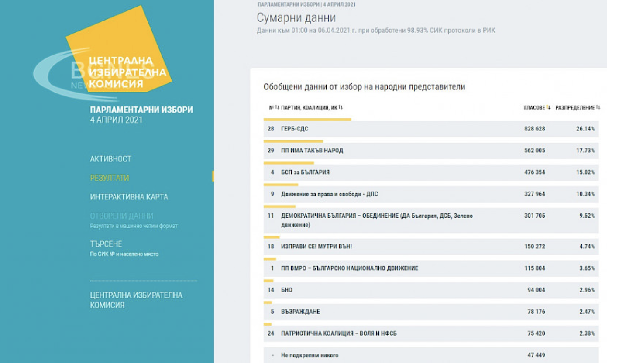The image size is (626, 364).
Task: Click the 2.47% distribution value
Action: pos(587,312)
